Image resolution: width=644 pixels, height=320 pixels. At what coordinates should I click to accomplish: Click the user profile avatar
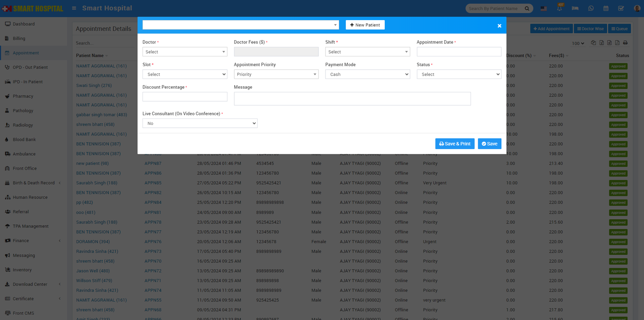[x=637, y=8]
